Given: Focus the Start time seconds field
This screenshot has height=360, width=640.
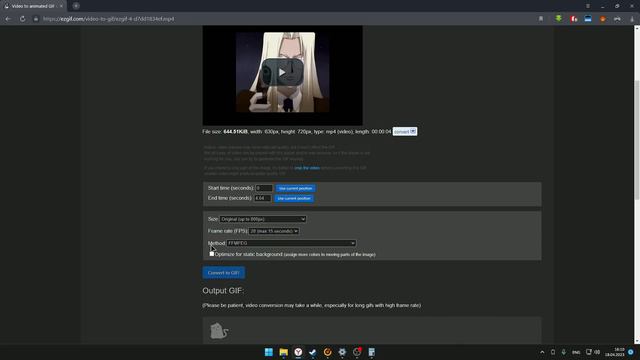Looking at the screenshot, I should [264, 188].
